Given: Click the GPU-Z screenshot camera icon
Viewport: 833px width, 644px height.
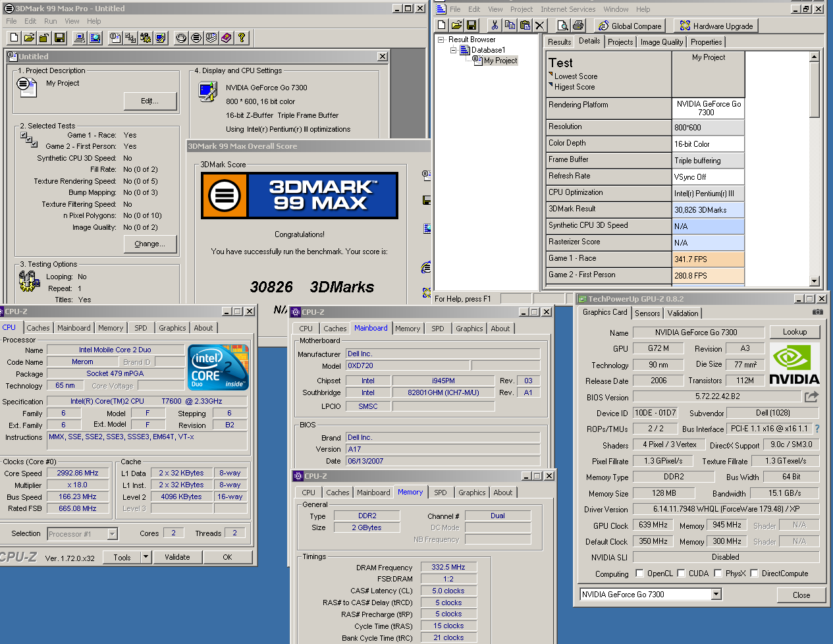Looking at the screenshot, I should click(818, 312).
